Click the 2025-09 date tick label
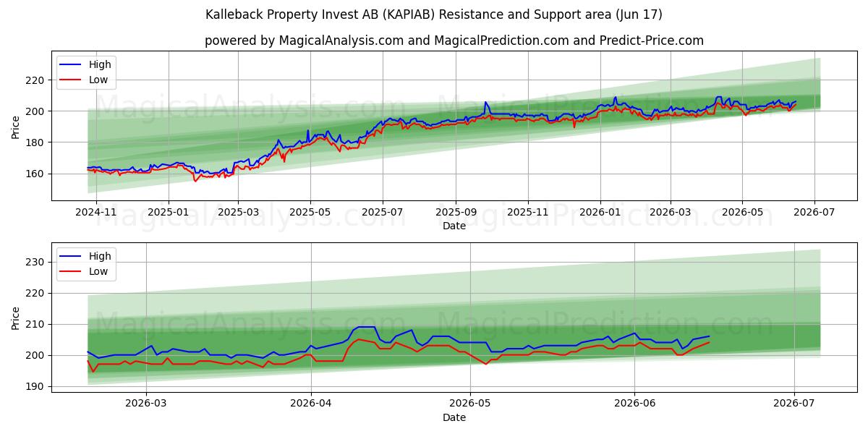The image size is (868, 434). tap(456, 213)
